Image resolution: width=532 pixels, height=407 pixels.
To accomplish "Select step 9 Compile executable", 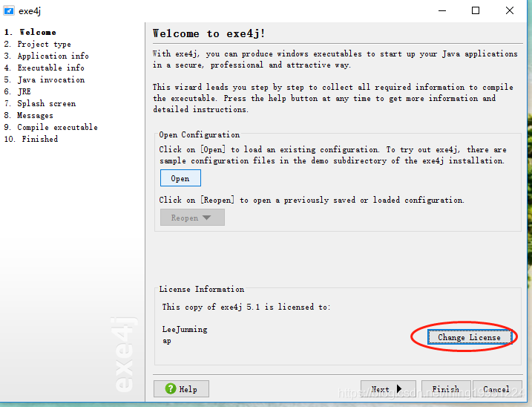I will coord(51,128).
